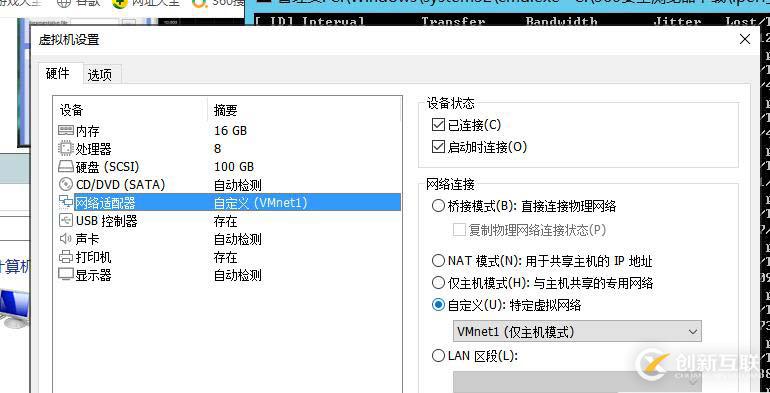Click the 100 GB disk summary
Screen dimensions: 770x393
[x=234, y=167]
